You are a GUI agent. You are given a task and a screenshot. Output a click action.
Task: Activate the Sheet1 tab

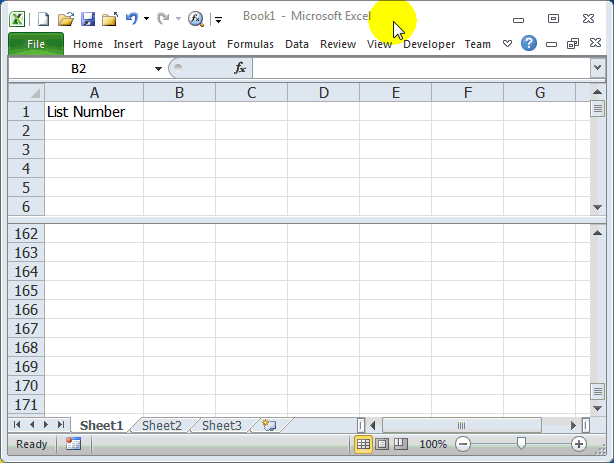point(101,425)
